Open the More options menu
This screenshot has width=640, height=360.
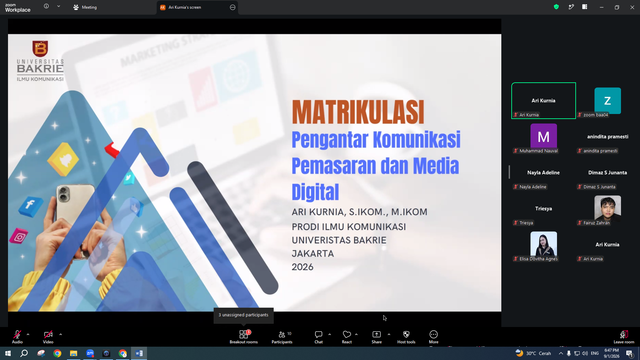pyautogui.click(x=433, y=337)
